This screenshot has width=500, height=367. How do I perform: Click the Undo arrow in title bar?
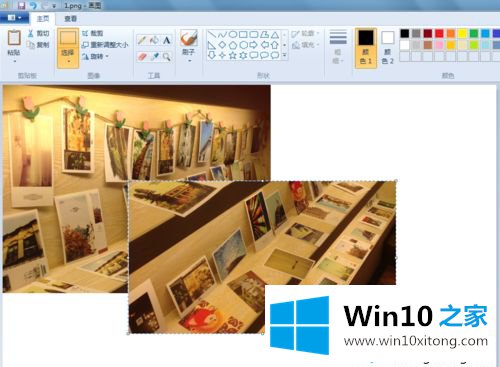33,6
